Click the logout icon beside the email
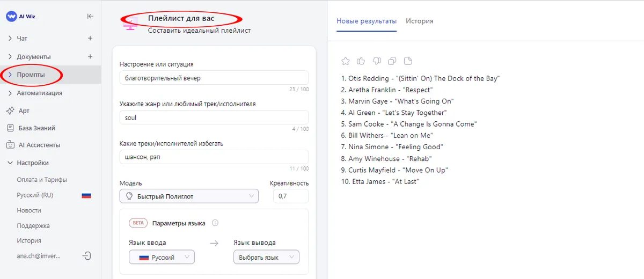 (x=86, y=256)
